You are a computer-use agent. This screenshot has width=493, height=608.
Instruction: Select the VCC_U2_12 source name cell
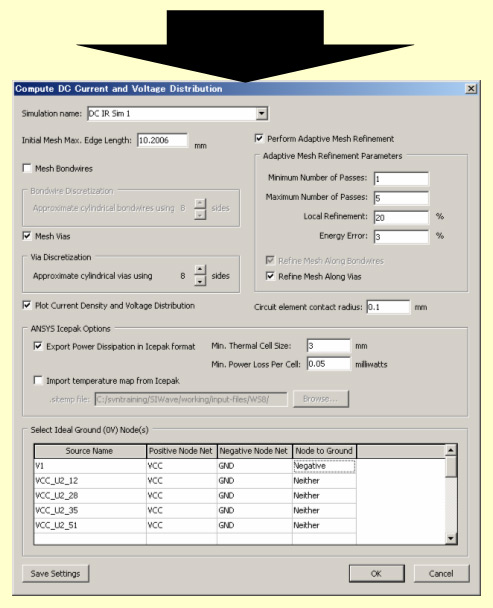point(90,481)
